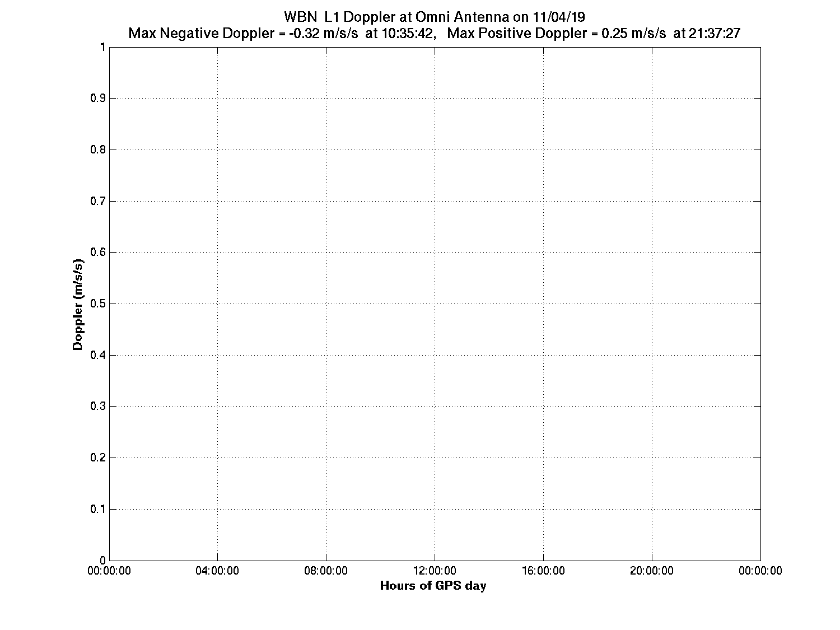
Task: Click the y-axis maximum tick label '1'
Action: [102, 47]
